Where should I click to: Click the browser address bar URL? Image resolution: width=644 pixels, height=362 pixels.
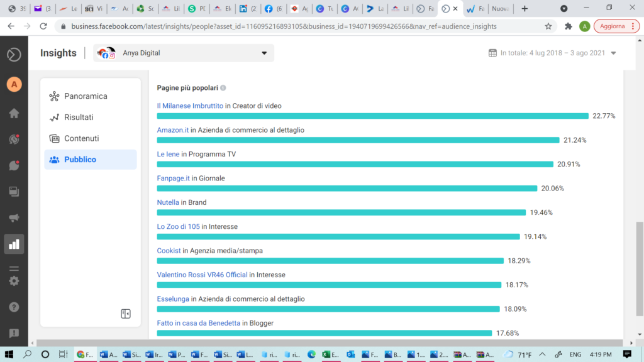pos(284,26)
